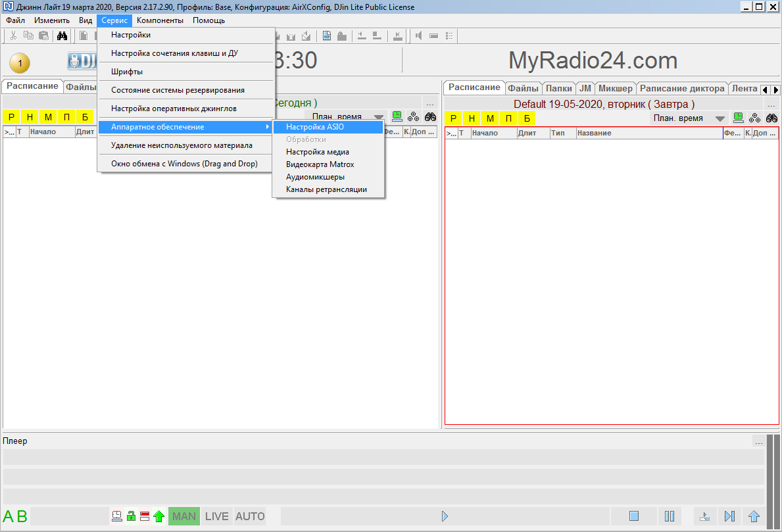Click the speaker volume icon in the top toolbar

click(x=418, y=36)
